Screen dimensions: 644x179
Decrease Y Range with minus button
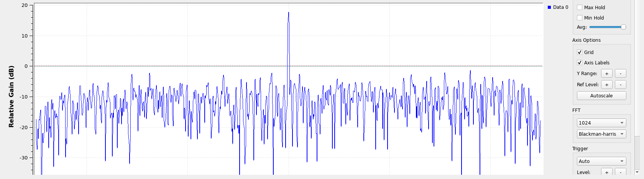620,74
